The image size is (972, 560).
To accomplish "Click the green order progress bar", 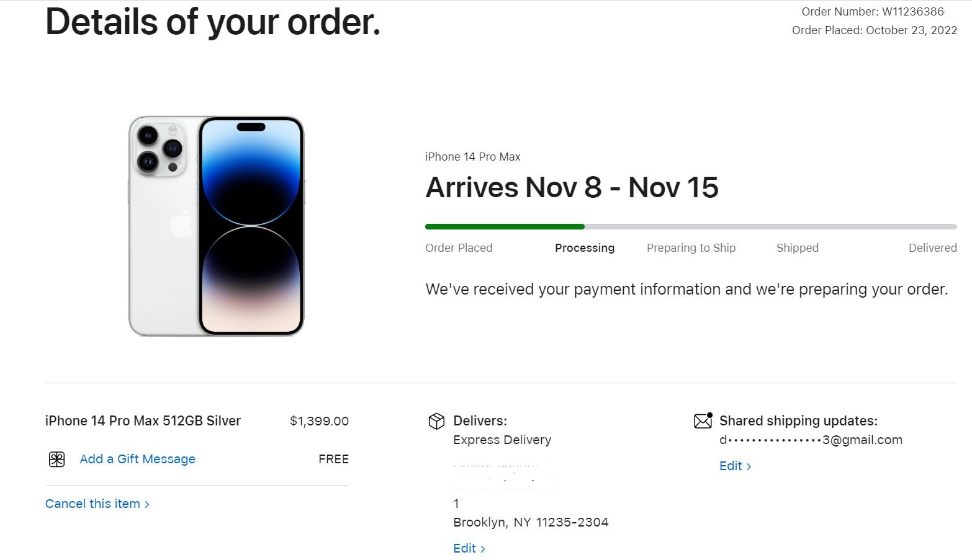I will point(505,226).
